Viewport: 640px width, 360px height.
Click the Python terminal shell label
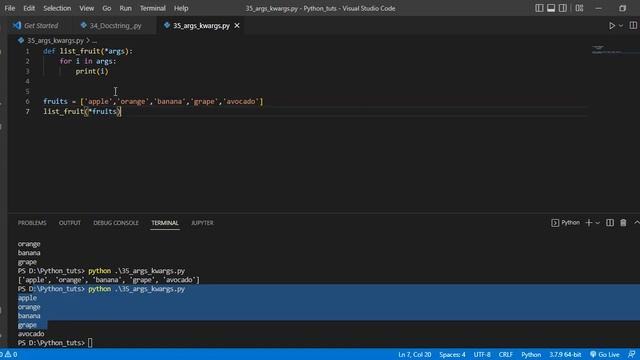[565, 222]
